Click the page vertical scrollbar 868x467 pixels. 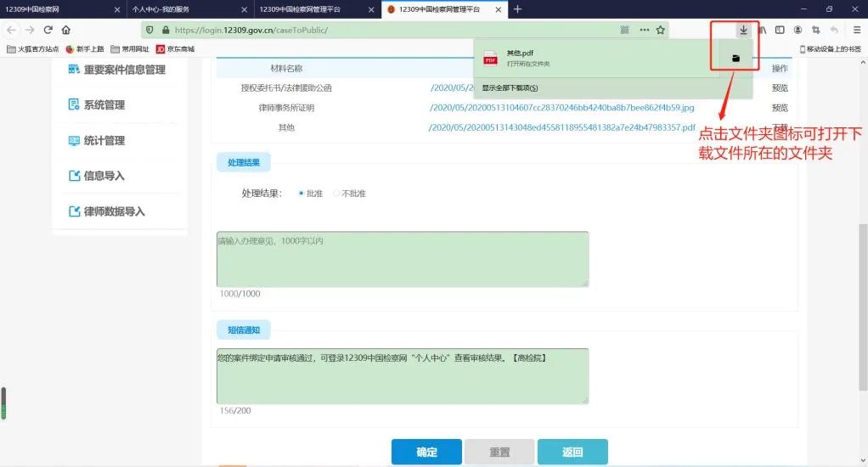pyautogui.click(x=864, y=307)
